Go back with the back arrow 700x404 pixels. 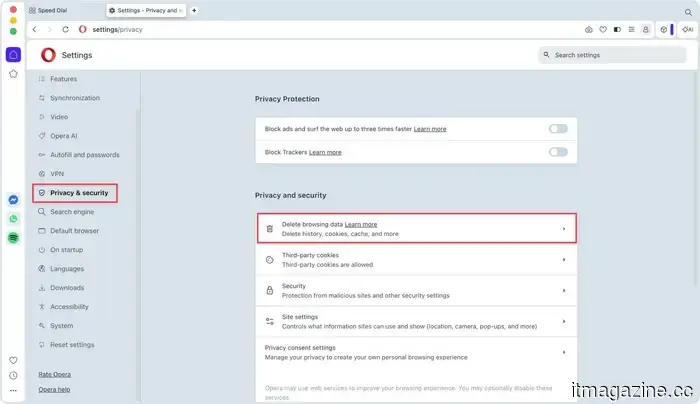click(34, 29)
